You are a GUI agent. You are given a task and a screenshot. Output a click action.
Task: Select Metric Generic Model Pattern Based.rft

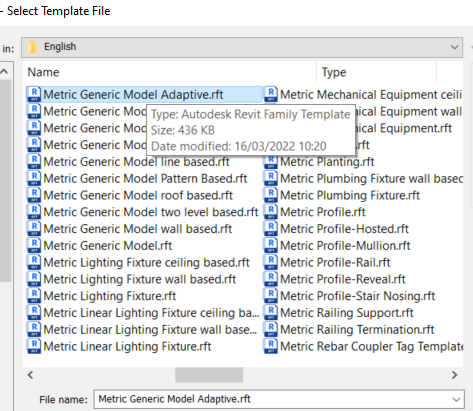tap(145, 178)
